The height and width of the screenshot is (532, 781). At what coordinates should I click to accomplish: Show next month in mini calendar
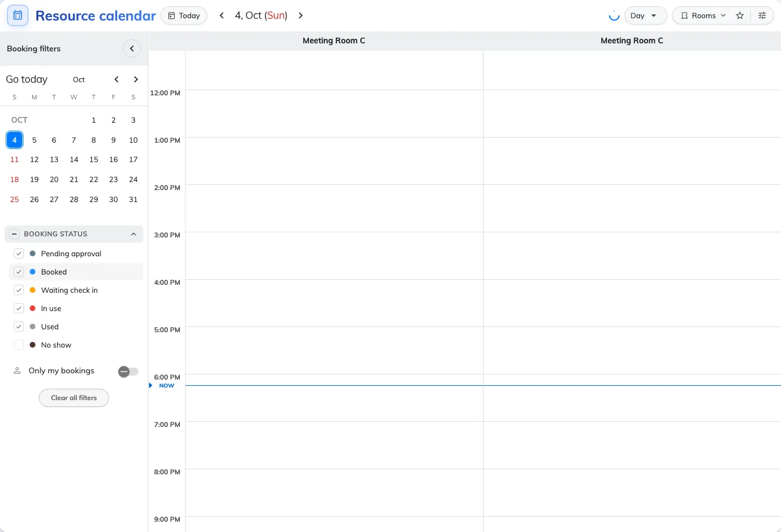tap(136, 79)
